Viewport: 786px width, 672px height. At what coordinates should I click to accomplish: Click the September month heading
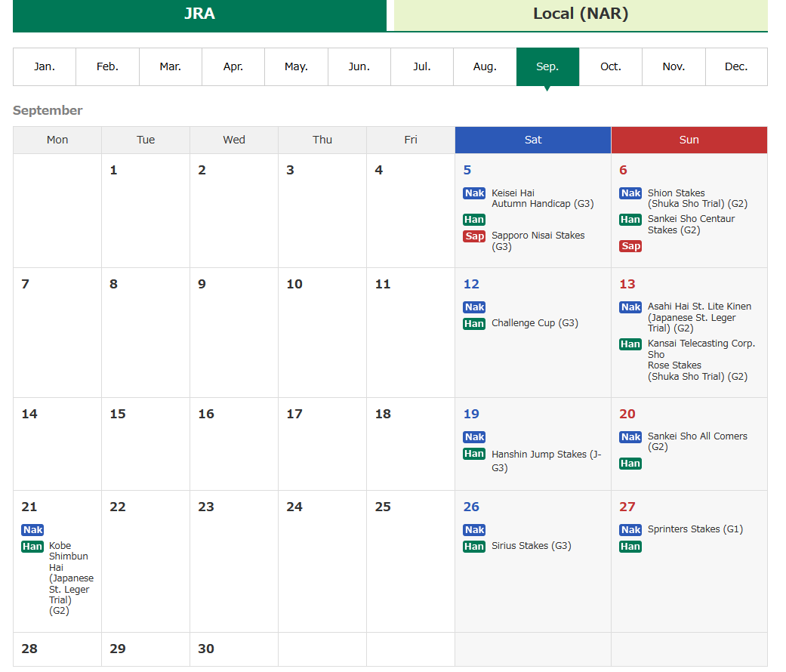coord(48,110)
